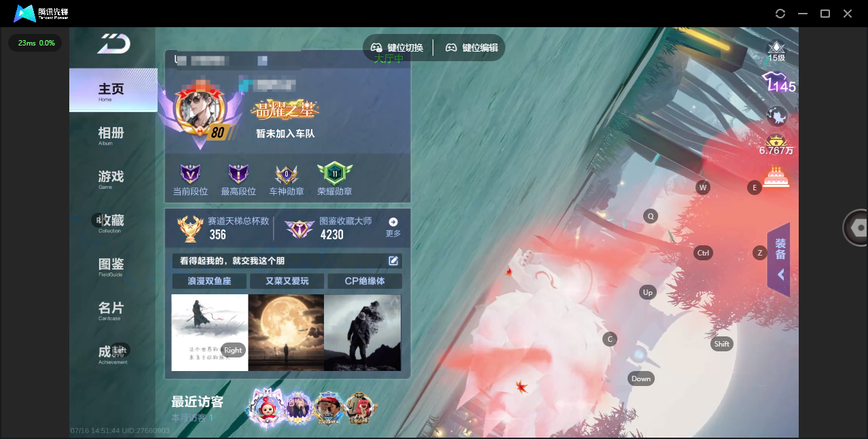
Task: Switch to the 相册 Album tab
Action: [x=111, y=134]
